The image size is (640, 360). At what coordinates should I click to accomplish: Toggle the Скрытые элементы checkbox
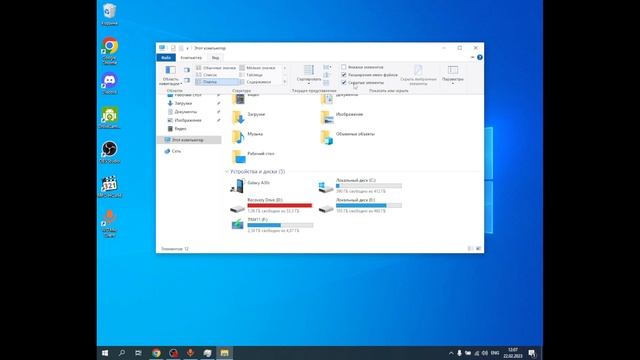pyautogui.click(x=344, y=82)
